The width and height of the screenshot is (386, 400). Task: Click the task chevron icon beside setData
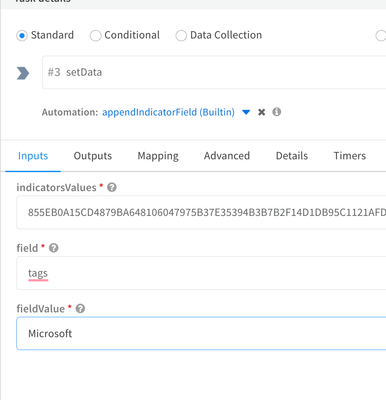(x=23, y=73)
